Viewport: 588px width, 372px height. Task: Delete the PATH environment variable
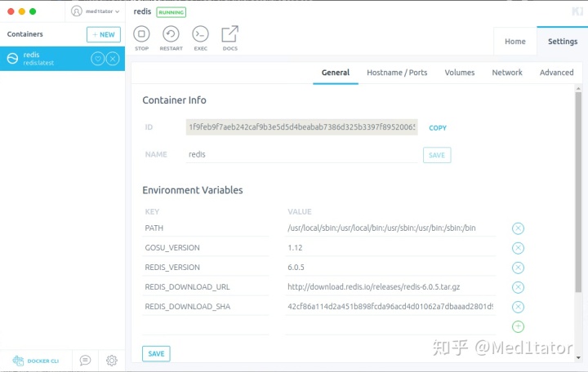tap(518, 228)
